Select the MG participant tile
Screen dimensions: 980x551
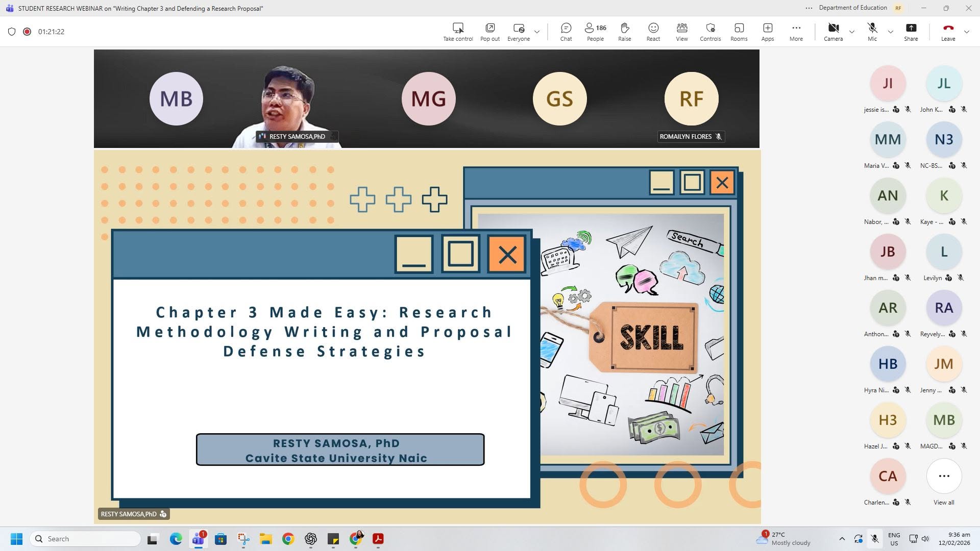(x=428, y=98)
